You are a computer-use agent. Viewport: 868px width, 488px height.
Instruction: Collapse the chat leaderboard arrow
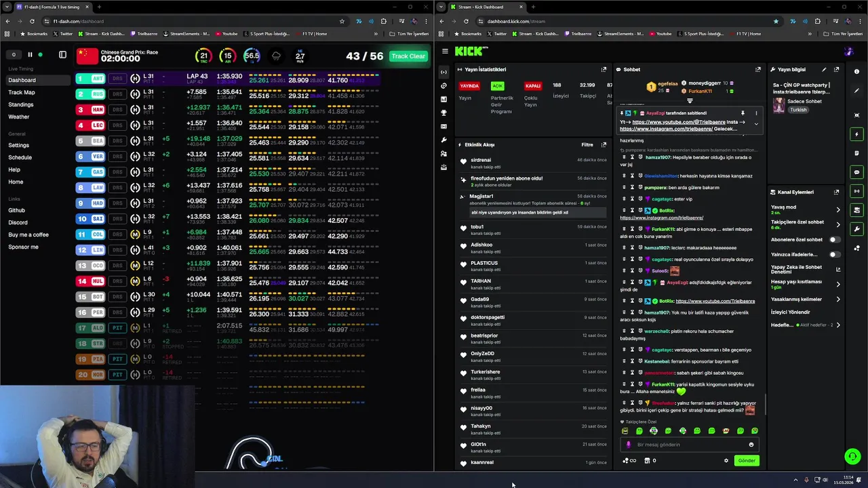click(x=690, y=101)
